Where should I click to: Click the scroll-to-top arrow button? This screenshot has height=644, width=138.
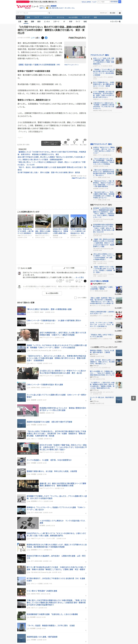133,398
